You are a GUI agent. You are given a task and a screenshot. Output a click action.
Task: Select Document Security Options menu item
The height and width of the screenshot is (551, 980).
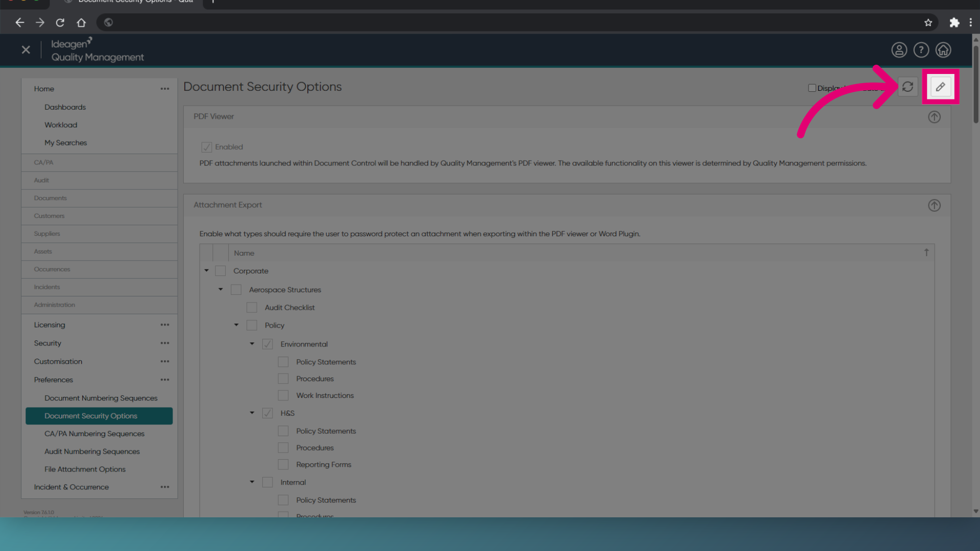[99, 416]
